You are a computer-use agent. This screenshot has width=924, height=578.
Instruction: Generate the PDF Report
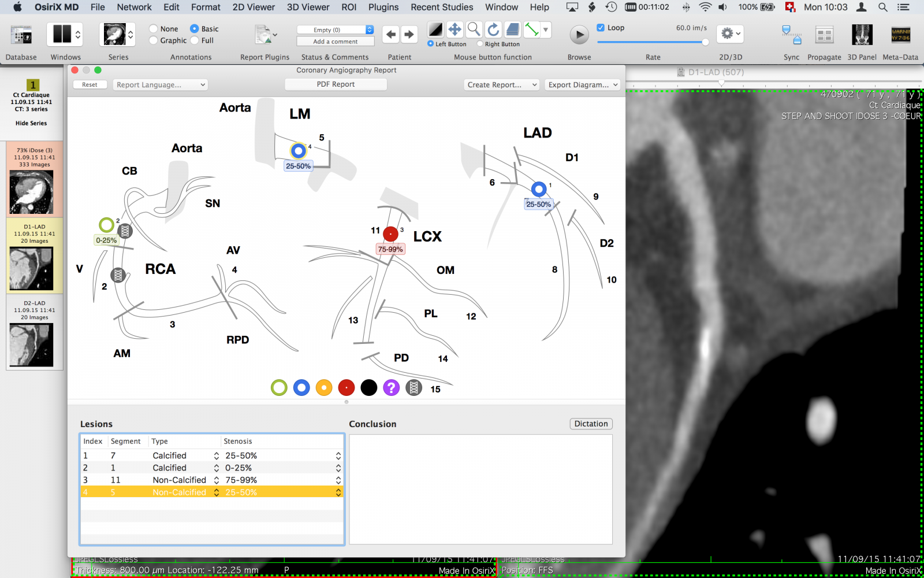tap(336, 84)
